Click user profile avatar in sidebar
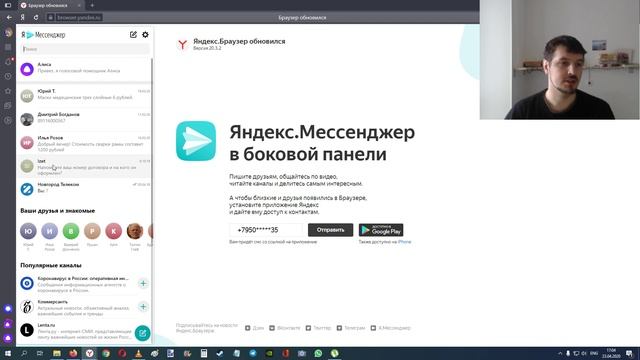Image resolution: width=640 pixels, height=360 pixels. click(8, 33)
